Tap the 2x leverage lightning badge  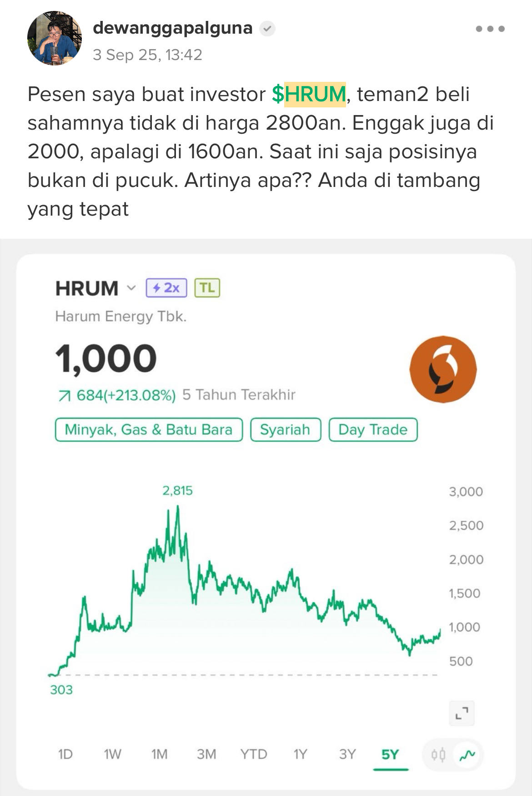click(x=166, y=288)
